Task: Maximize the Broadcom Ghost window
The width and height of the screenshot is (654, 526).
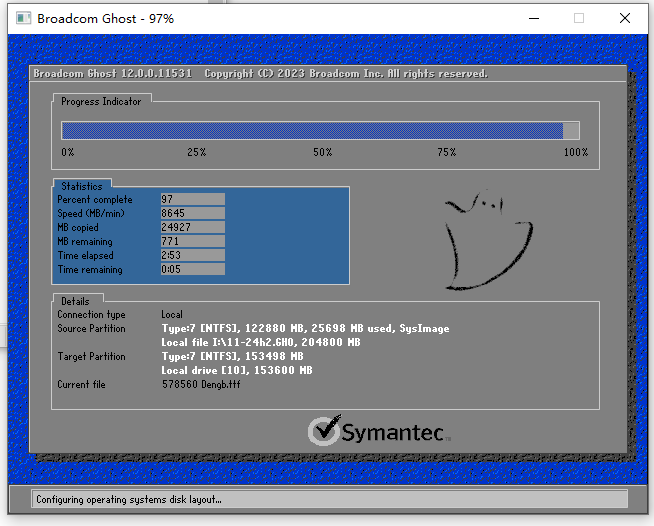Action: [x=579, y=18]
